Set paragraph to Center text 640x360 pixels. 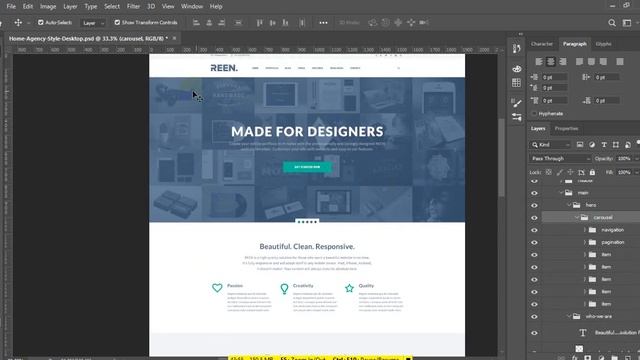tap(551, 62)
